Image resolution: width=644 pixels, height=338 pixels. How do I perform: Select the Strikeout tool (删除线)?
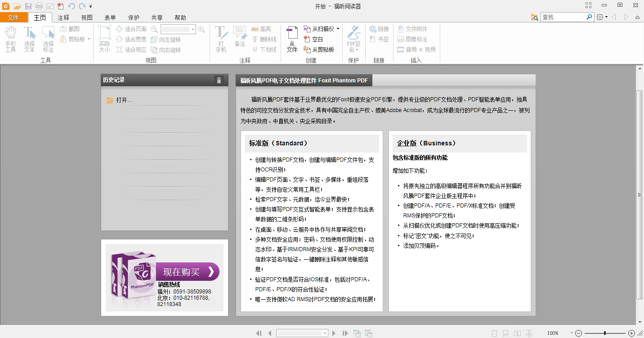[x=264, y=39]
